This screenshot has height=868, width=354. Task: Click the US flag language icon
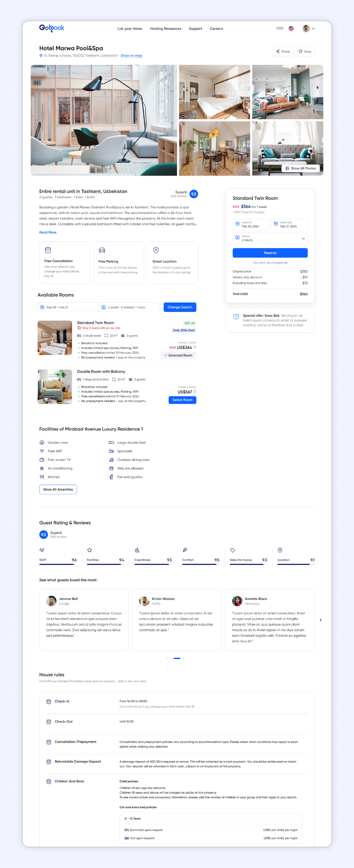click(x=291, y=29)
